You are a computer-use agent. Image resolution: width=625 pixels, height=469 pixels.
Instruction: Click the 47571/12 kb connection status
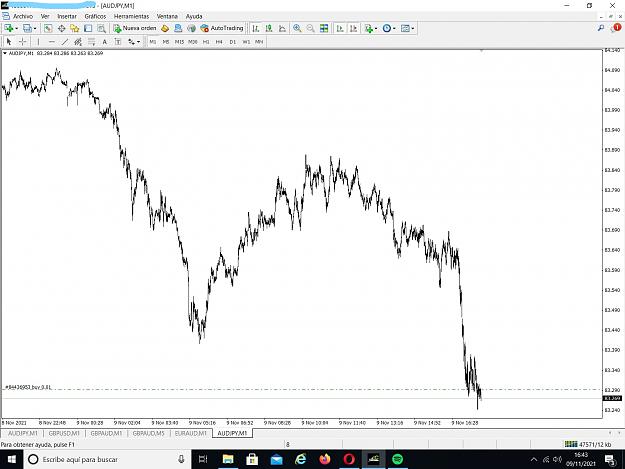(588, 444)
